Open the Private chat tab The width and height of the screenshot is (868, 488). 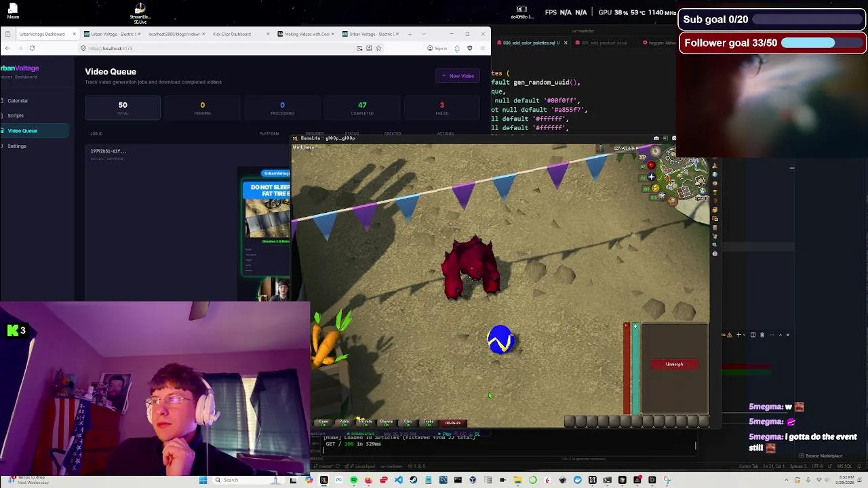[366, 422]
